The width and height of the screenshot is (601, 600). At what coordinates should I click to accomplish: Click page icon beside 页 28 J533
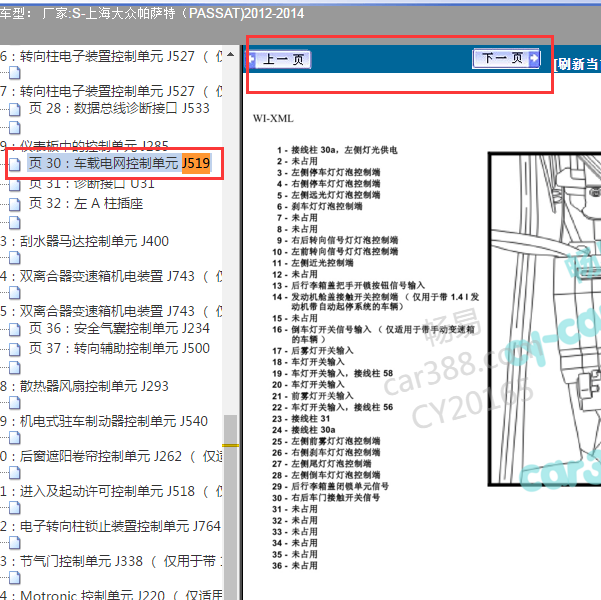[x=15, y=110]
